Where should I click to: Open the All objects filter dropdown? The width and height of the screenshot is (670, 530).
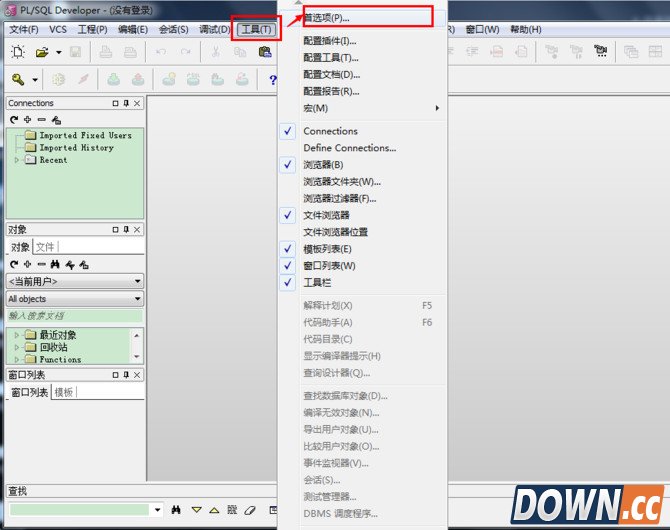pyautogui.click(x=138, y=298)
